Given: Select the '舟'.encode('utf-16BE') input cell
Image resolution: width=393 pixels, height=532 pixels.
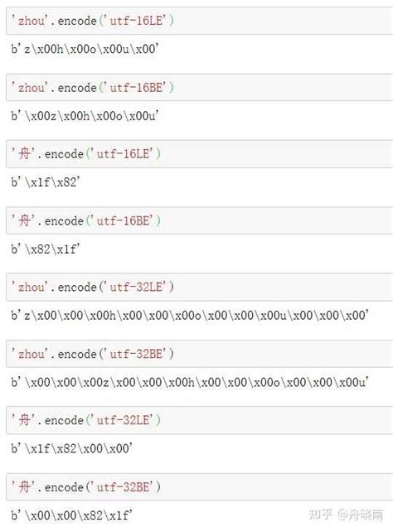Looking at the screenshot, I should tap(200, 221).
